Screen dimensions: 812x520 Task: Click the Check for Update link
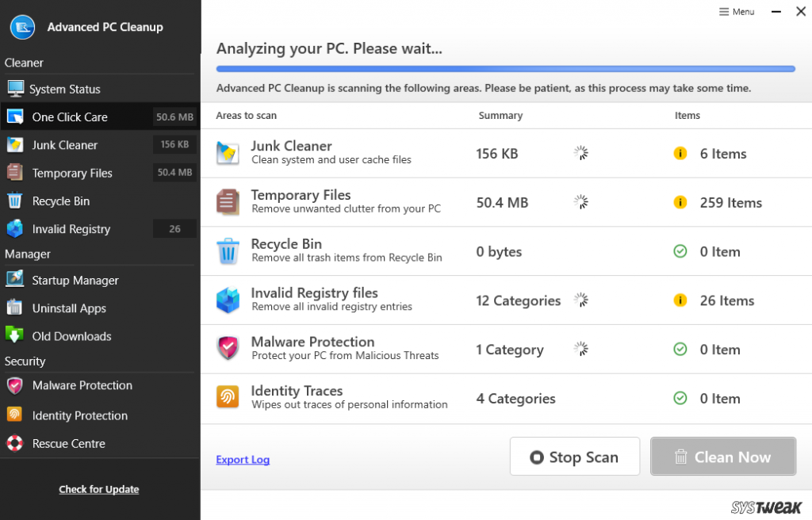(x=99, y=489)
